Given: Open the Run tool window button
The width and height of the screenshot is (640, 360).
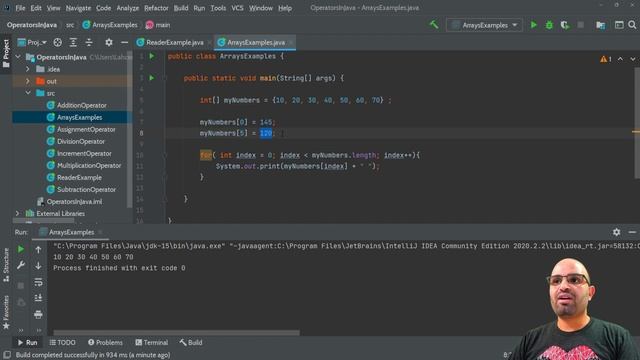Looking at the screenshot, I should 27,342.
